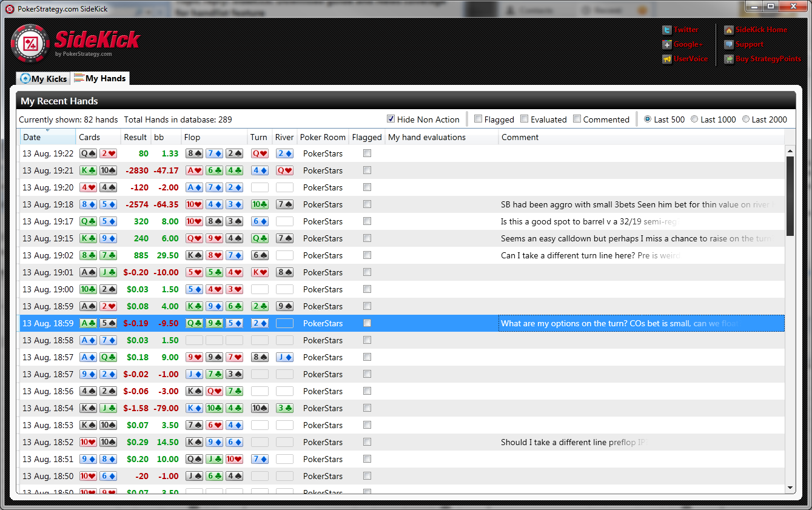Click the Buy StrategyPoints icon

click(728, 59)
